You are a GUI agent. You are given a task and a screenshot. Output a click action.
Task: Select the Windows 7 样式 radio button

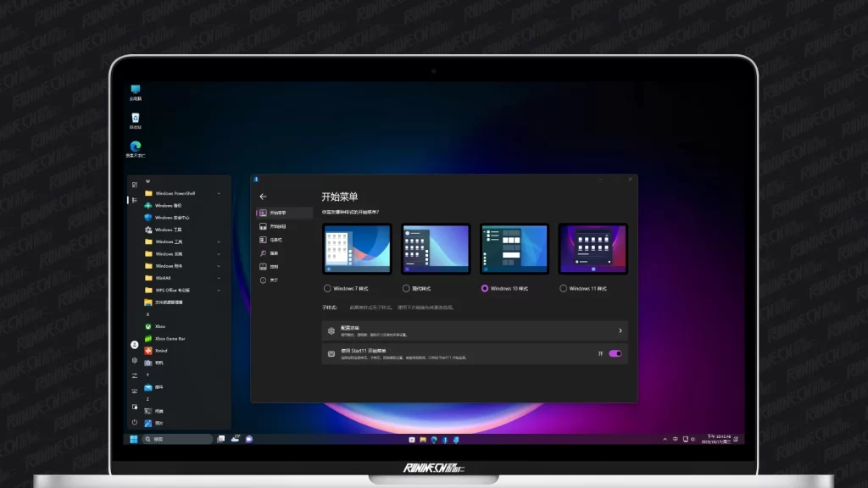[x=327, y=288]
